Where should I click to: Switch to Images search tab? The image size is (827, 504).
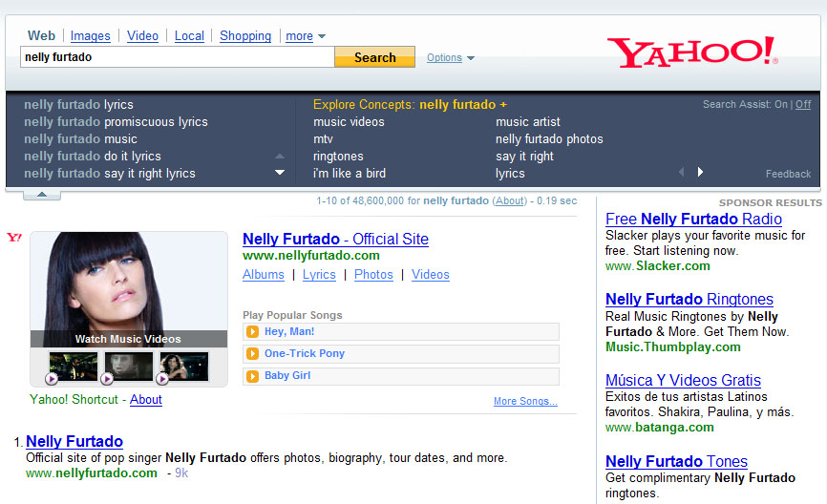coord(90,36)
